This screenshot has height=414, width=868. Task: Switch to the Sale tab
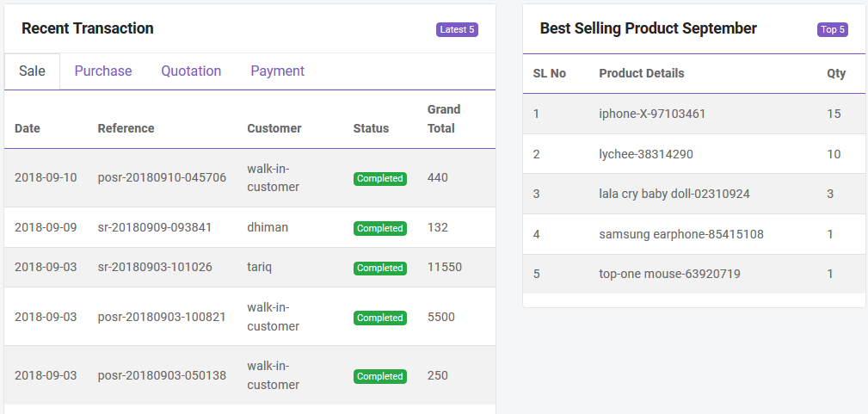coord(32,71)
